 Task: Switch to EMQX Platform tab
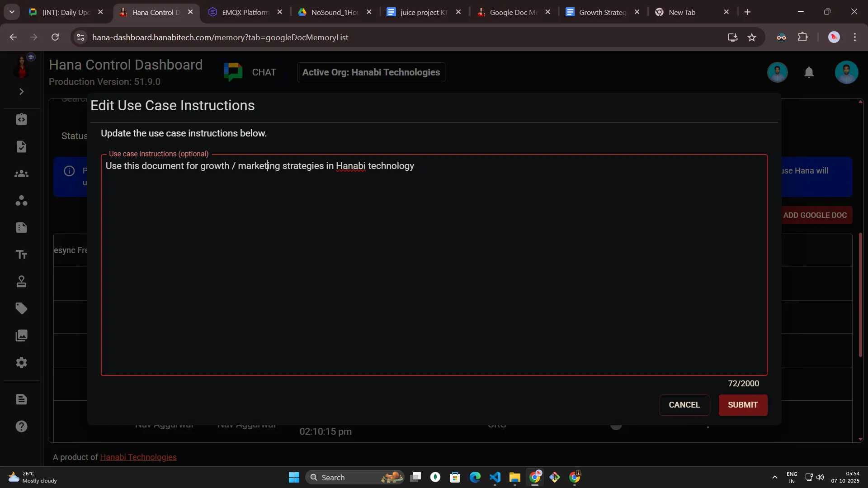(245, 12)
